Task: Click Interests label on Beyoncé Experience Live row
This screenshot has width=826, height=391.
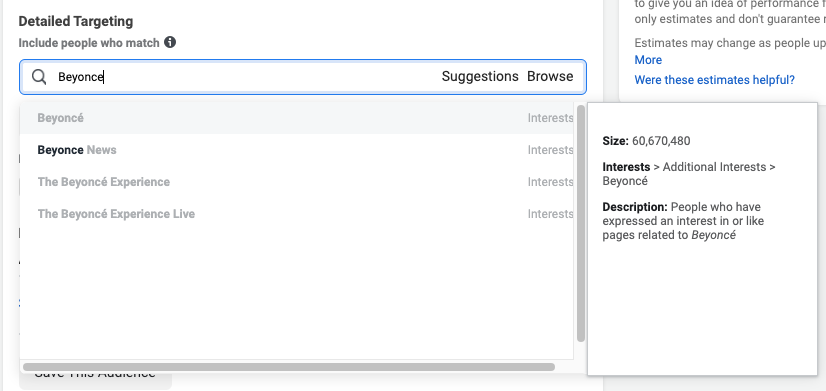Action: [x=550, y=214]
